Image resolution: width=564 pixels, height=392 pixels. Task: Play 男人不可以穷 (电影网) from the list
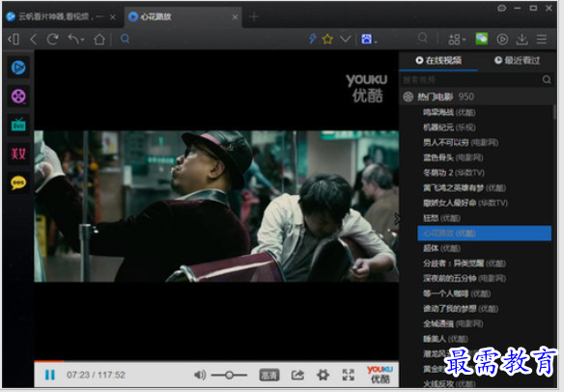(461, 143)
